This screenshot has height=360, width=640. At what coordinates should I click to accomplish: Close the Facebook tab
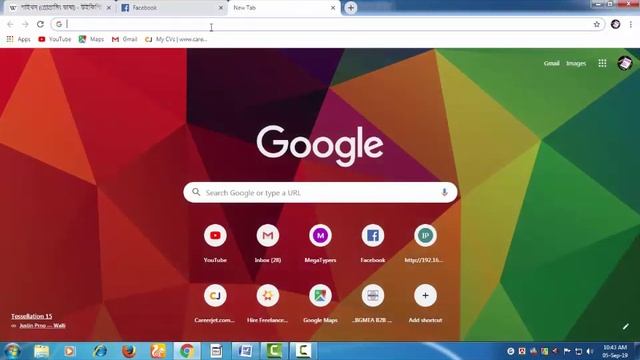click(221, 8)
